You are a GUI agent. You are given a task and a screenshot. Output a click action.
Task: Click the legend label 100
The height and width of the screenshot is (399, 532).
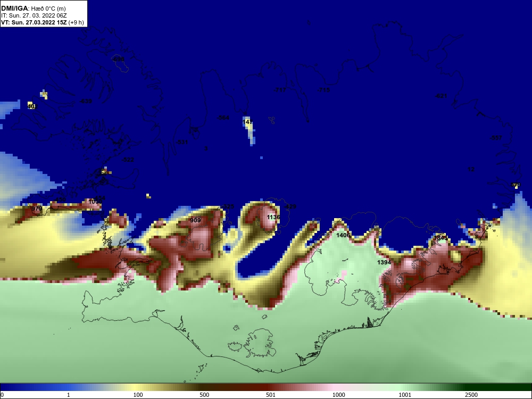point(138,395)
